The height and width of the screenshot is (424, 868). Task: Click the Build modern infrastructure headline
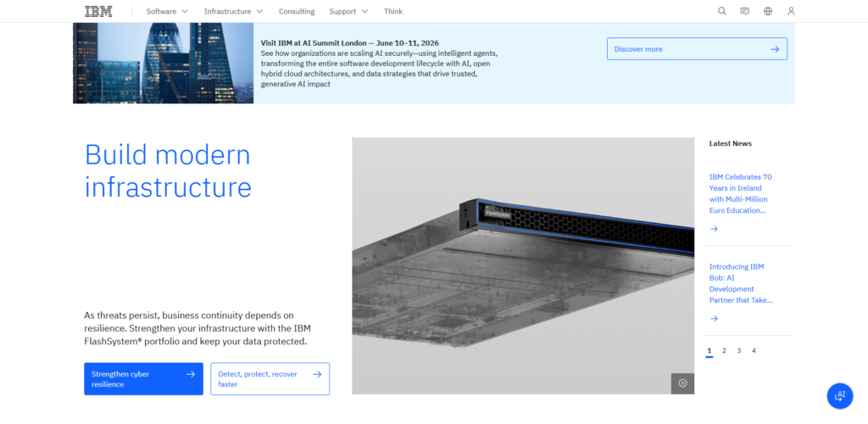pos(168,171)
